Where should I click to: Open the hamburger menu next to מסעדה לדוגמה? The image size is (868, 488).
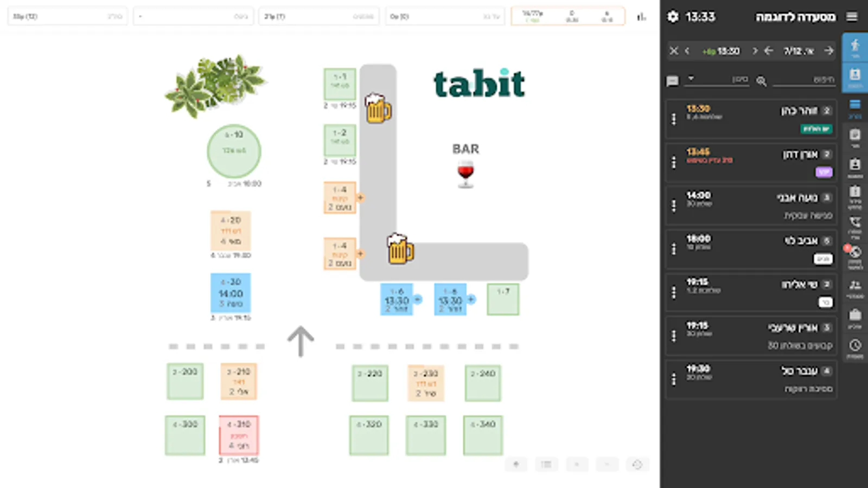[x=851, y=17]
